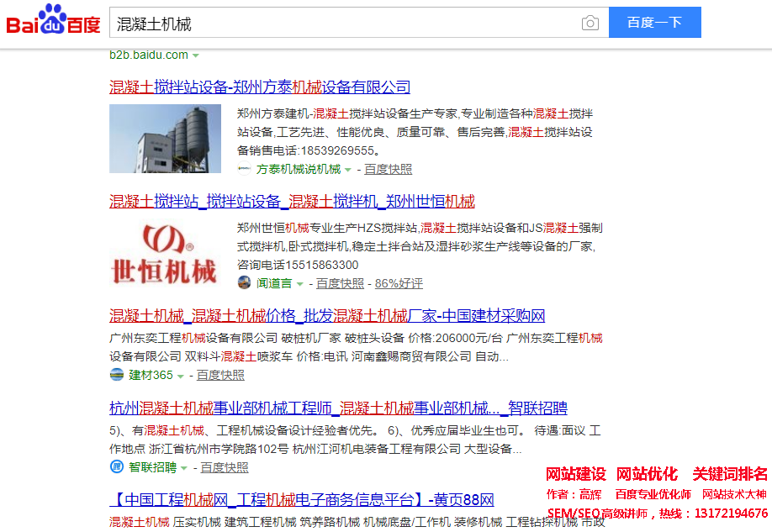Expand dropdown arrow beside 方泰机械说机械
The width and height of the screenshot is (772, 532).
coord(347,170)
